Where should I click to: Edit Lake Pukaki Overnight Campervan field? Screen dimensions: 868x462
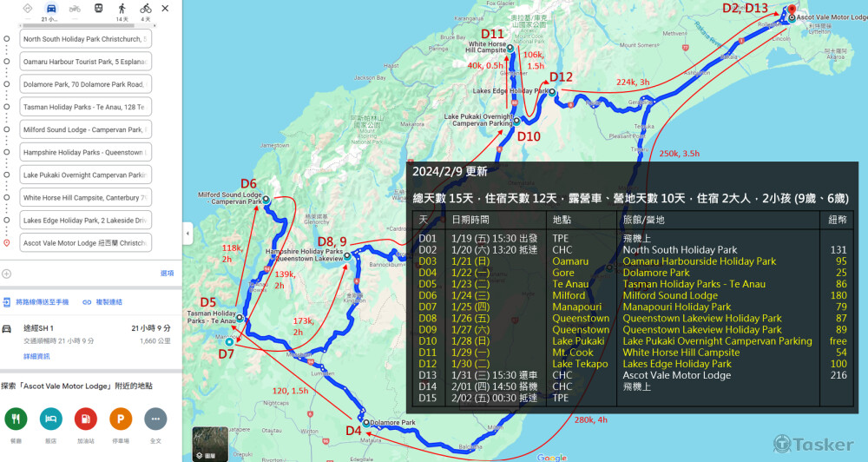86,175
